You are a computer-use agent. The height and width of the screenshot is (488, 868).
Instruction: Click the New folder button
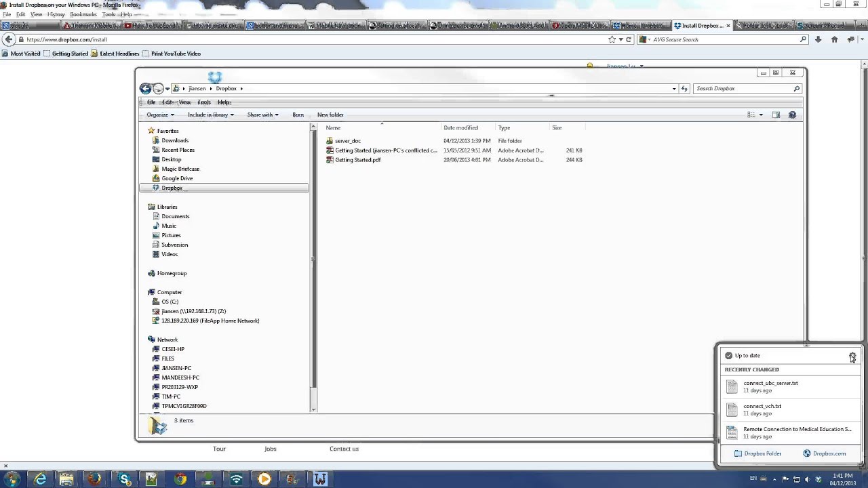click(330, 115)
